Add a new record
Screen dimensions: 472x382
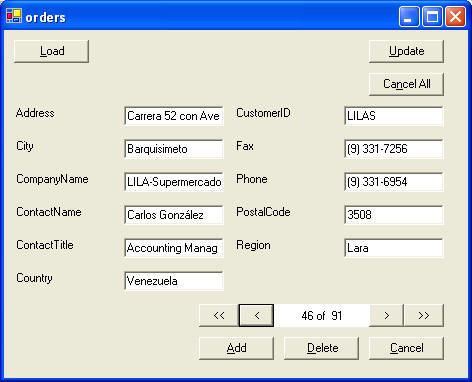point(236,348)
